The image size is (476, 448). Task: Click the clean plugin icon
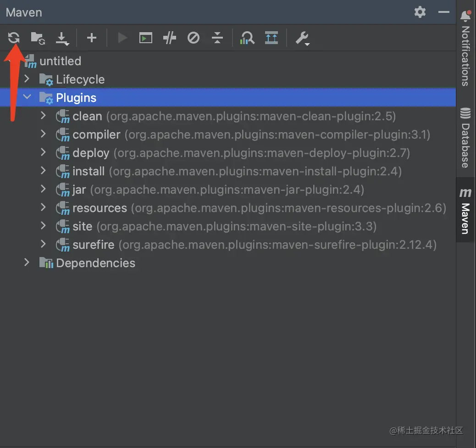63,117
